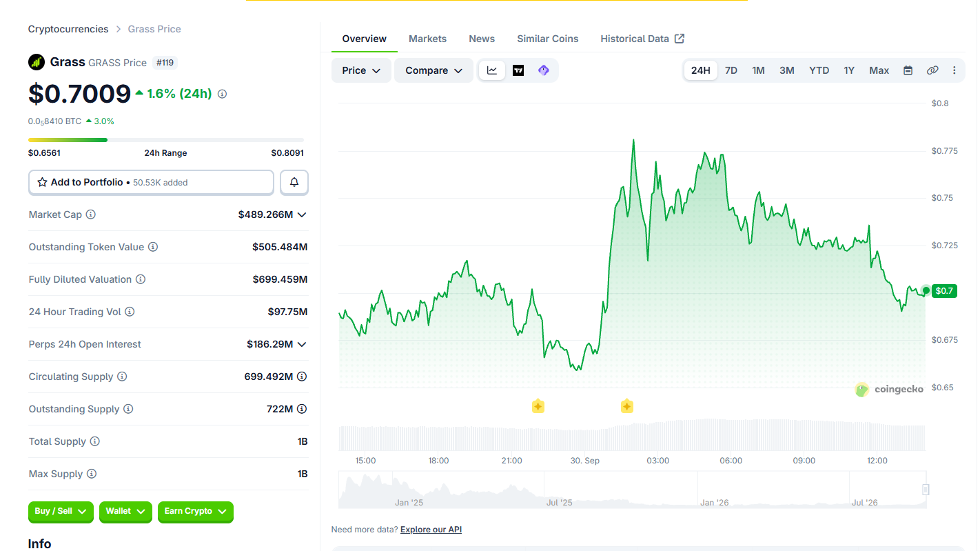Viewport: 980px width, 551px height.
Task: Show Fully Diluted Valuation info icon
Action: (x=141, y=279)
